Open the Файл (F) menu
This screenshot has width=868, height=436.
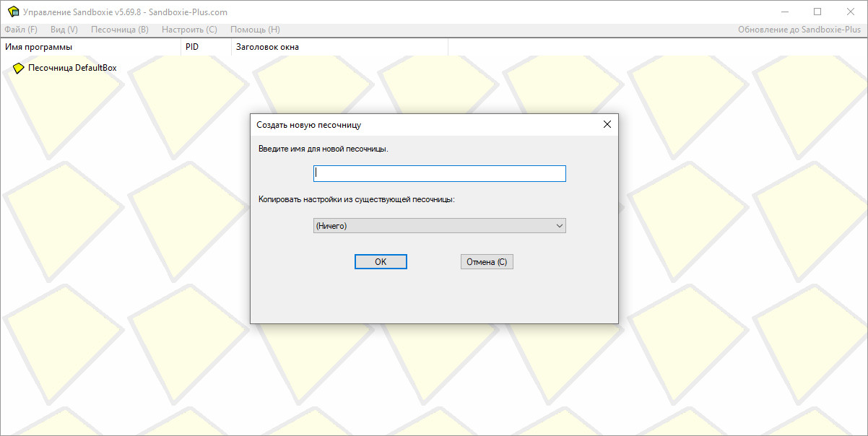pos(21,30)
